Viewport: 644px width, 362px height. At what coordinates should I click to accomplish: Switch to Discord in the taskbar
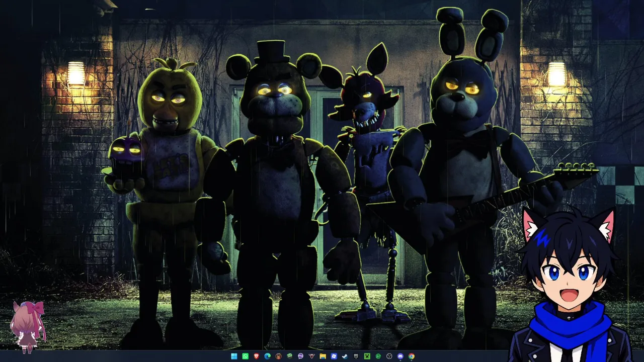(400, 356)
